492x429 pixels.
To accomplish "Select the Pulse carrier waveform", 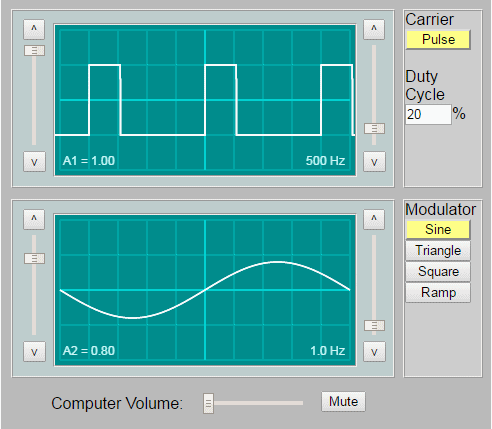I will point(438,40).
